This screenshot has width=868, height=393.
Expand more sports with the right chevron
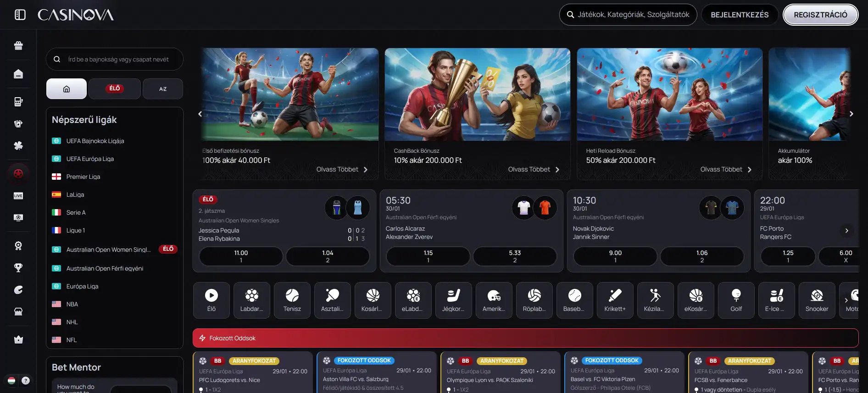(x=846, y=300)
